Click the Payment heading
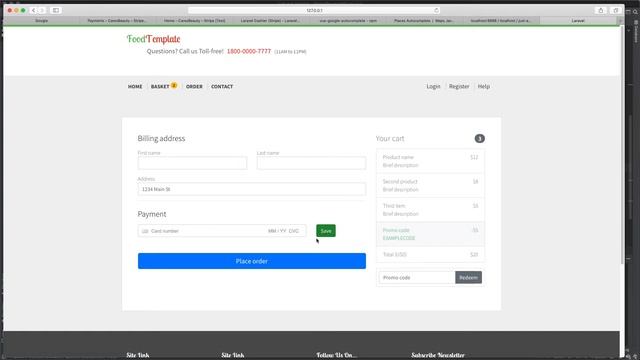640x360 pixels. point(152,214)
